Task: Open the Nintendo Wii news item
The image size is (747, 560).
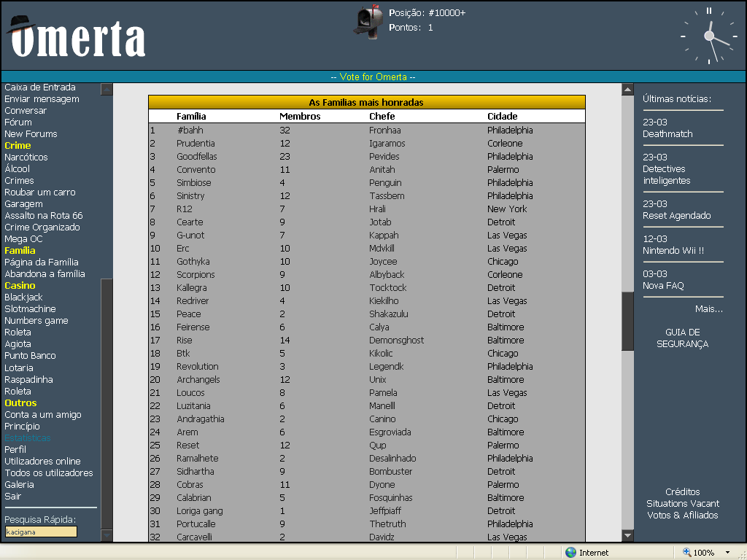Action: point(673,251)
